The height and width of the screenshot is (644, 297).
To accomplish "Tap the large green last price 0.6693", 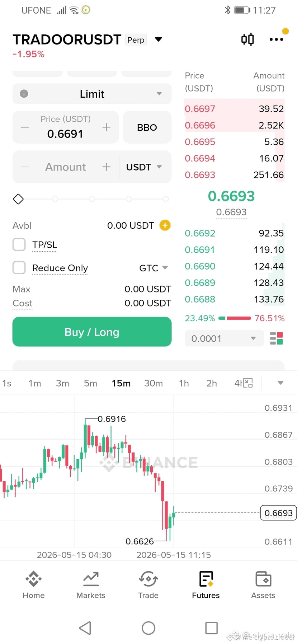I will 231,196.
